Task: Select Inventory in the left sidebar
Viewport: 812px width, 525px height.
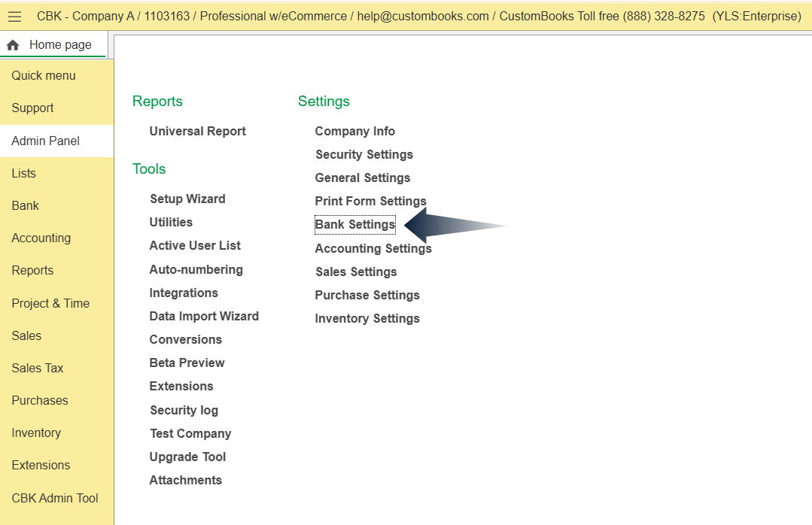Action: pos(36,432)
